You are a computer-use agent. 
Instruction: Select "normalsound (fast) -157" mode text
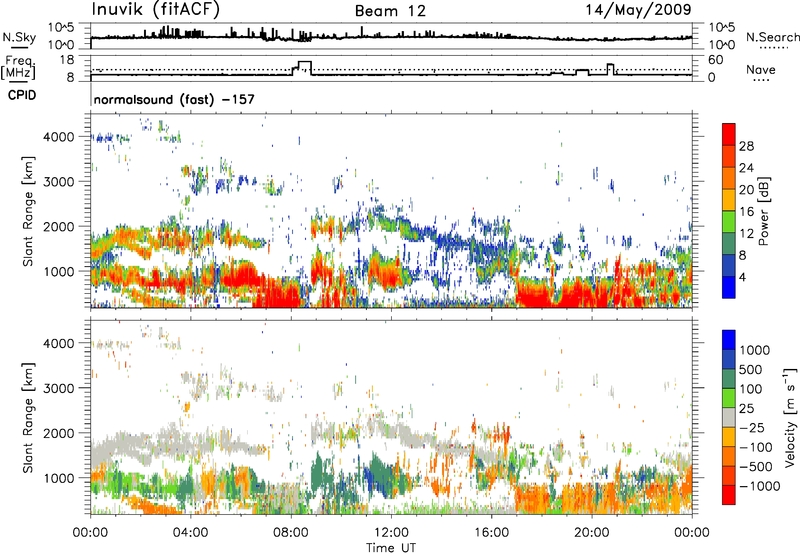[174, 99]
